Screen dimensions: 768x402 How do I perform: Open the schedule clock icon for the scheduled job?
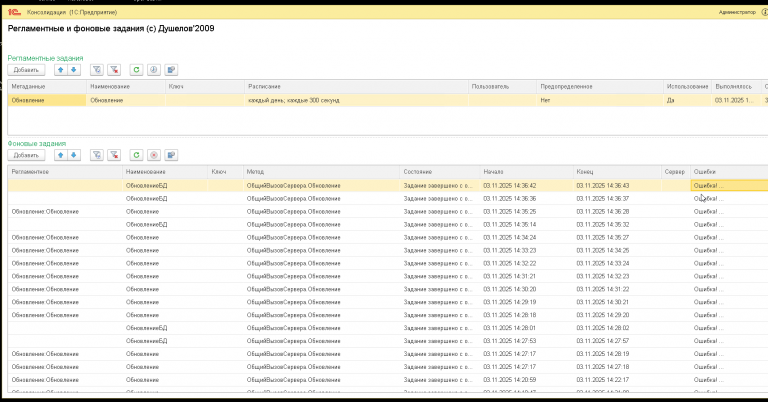pyautogui.click(x=154, y=70)
